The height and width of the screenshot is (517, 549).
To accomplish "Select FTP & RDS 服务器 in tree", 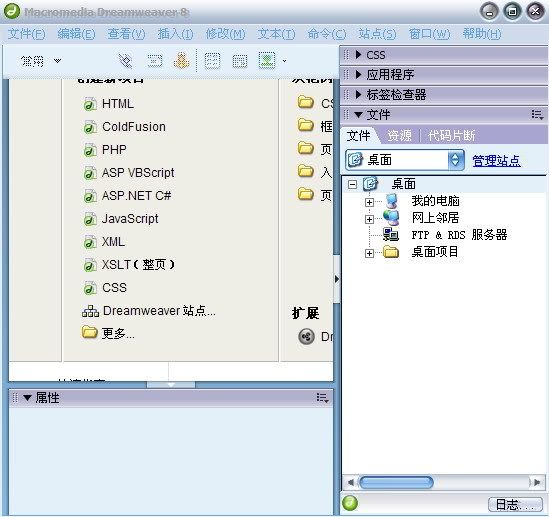I will [x=459, y=235].
